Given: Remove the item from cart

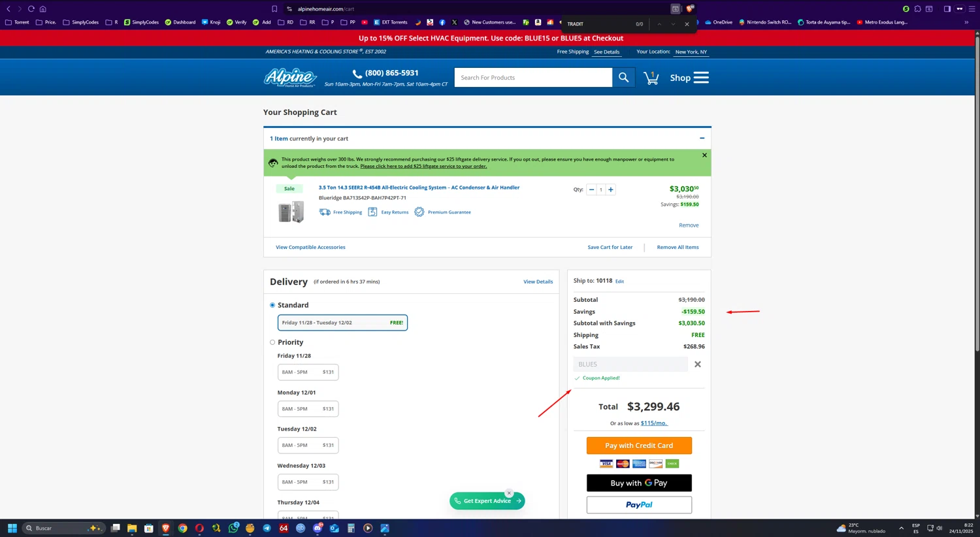Looking at the screenshot, I should click(x=689, y=225).
